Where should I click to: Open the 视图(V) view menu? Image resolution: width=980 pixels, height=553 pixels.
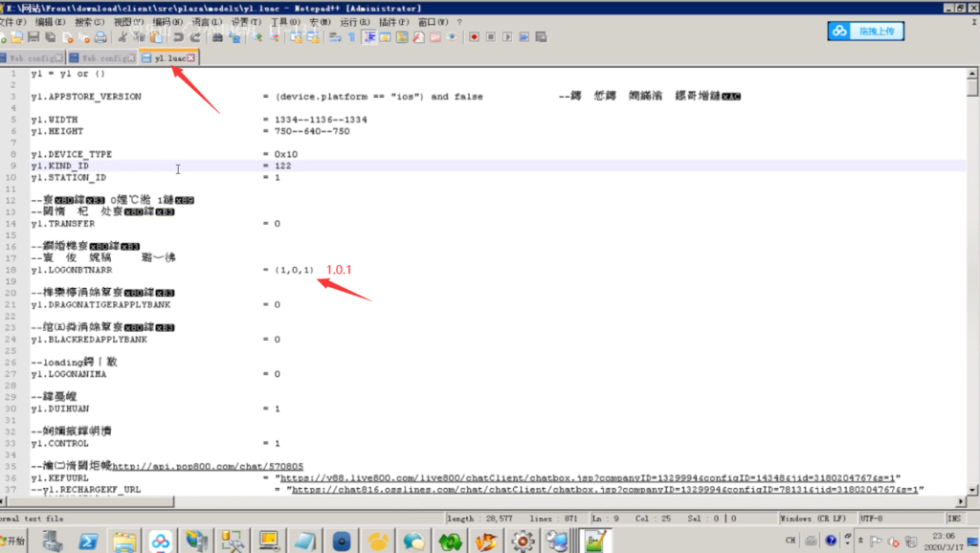(128, 21)
